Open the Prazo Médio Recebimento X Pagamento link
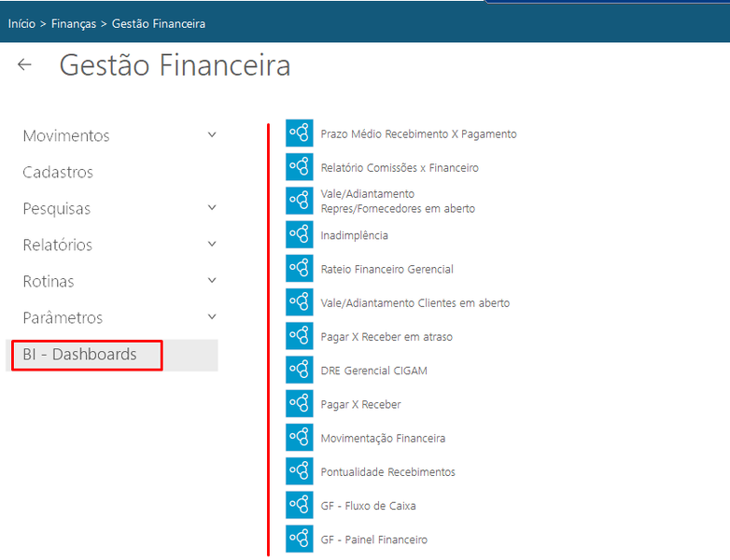This screenshot has width=730, height=560. point(418,134)
